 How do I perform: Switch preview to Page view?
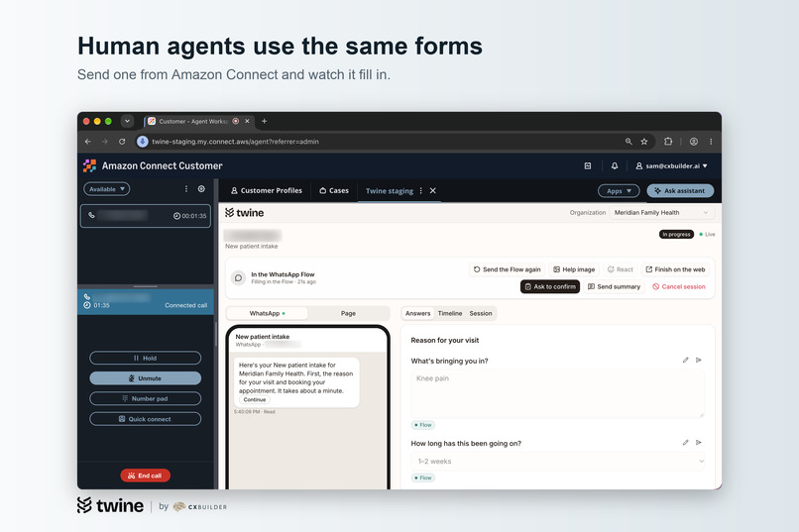pos(348,313)
